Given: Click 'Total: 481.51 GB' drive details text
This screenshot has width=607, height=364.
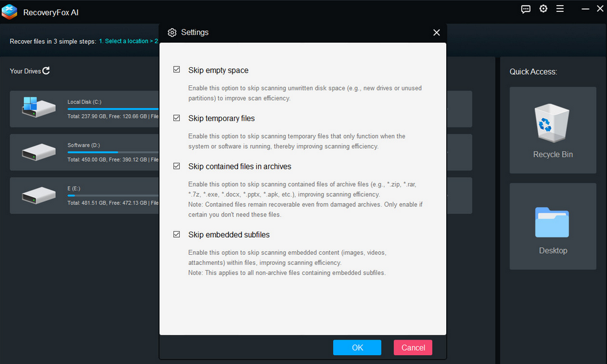Looking at the screenshot, I should 113,203.
